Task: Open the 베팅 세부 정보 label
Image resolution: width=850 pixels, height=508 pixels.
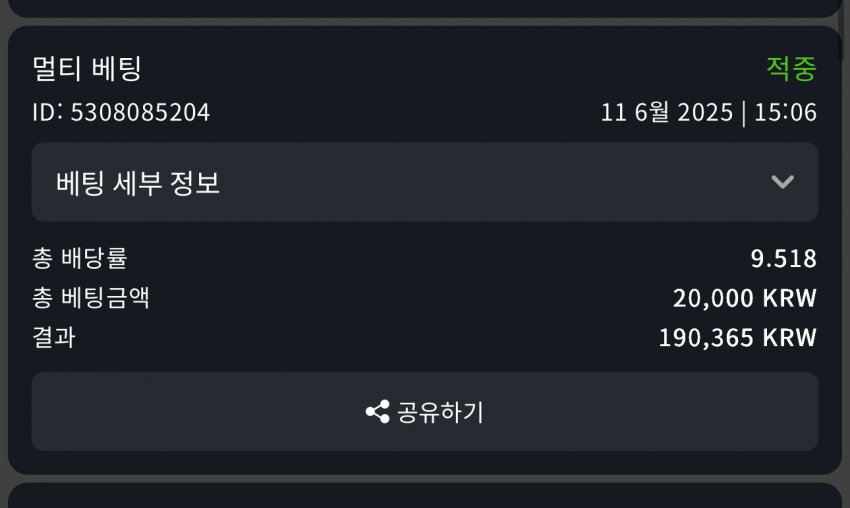Action: pyautogui.click(x=138, y=182)
